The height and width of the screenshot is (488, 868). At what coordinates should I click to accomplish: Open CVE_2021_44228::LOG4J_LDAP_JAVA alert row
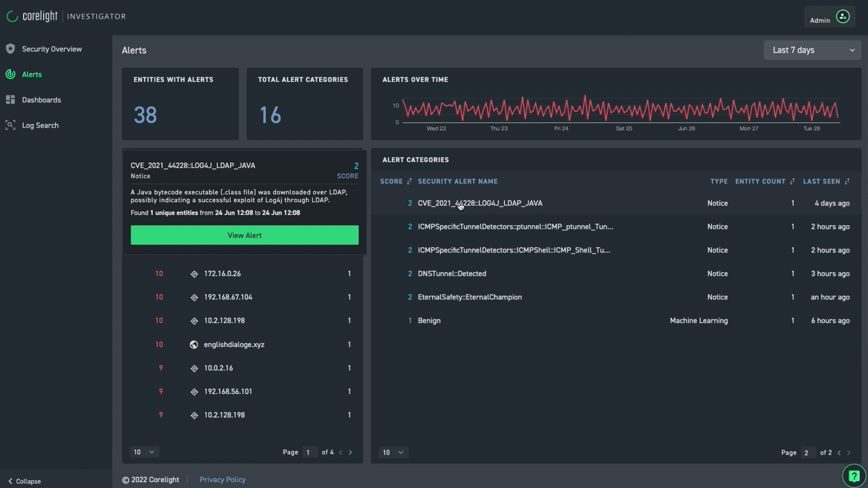click(616, 203)
